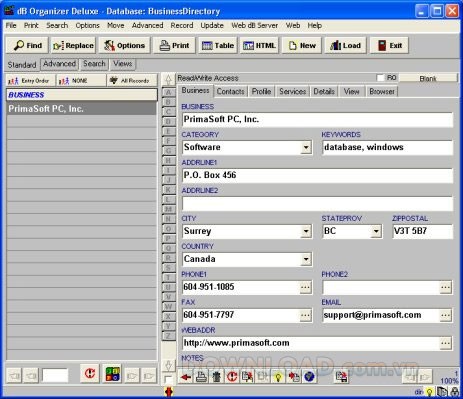Select the Advanced tab below the toolbar
The height and width of the screenshot is (399, 463).
[x=59, y=64]
